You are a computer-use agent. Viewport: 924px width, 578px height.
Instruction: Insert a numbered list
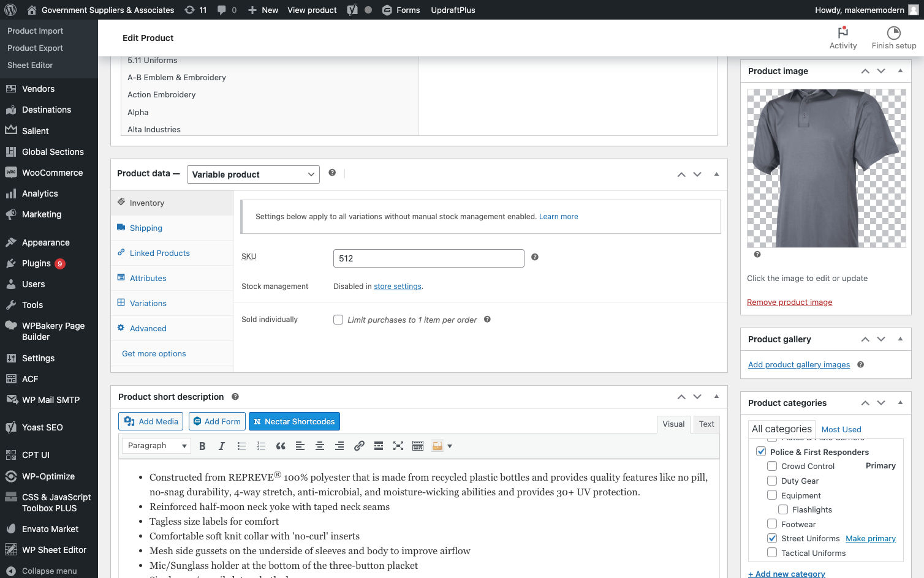tap(261, 446)
